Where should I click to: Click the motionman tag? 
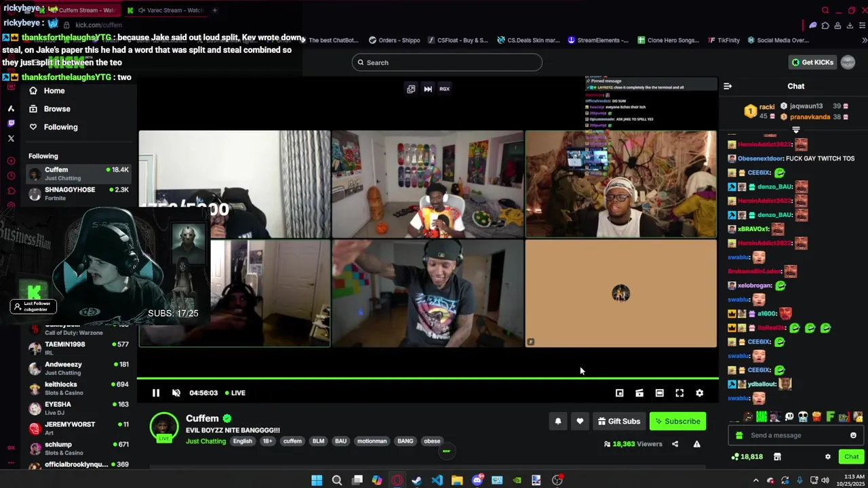click(372, 441)
